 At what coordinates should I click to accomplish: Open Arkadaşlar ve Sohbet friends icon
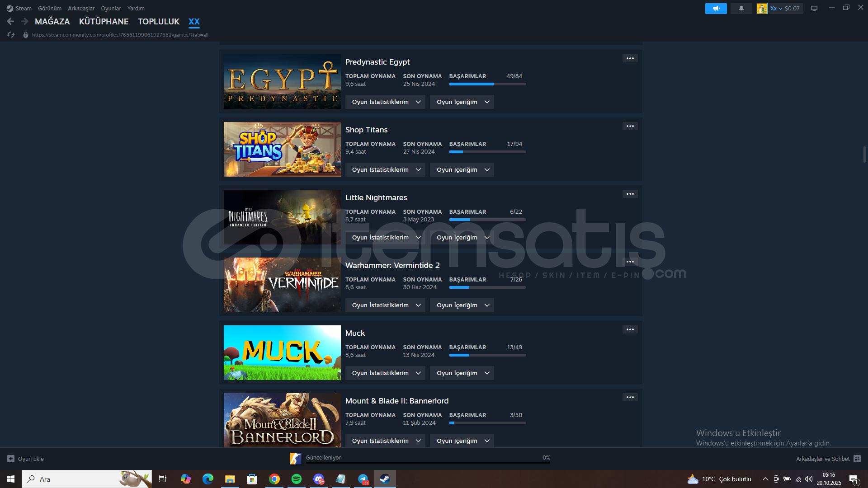tap(857, 459)
